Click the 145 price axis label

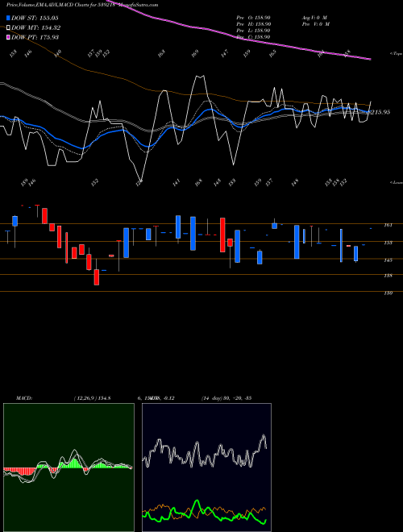point(388,260)
